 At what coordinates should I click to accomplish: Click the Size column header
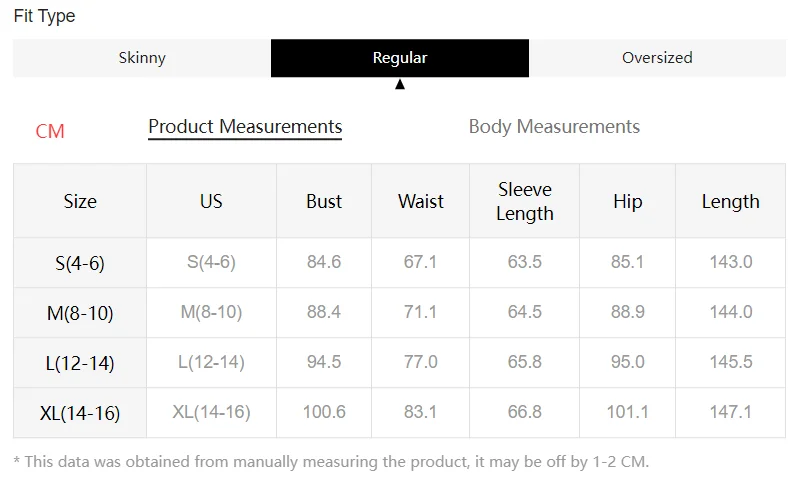(80, 201)
